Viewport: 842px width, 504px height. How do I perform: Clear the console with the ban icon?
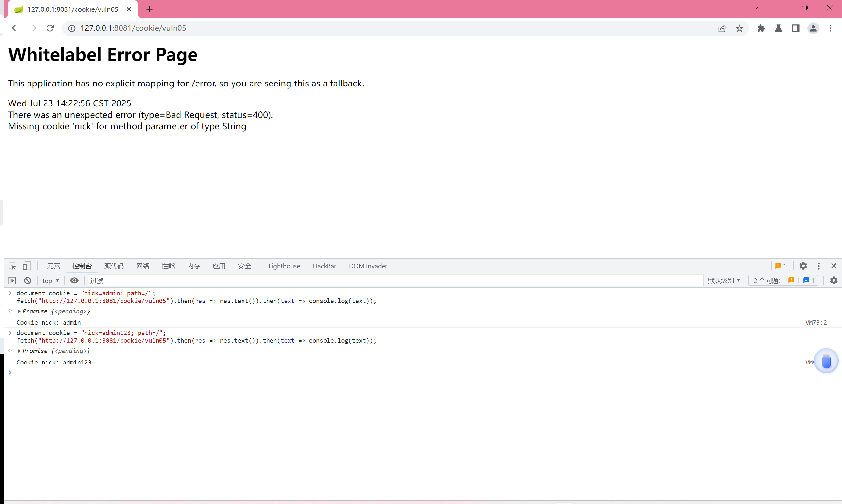pos(28,281)
